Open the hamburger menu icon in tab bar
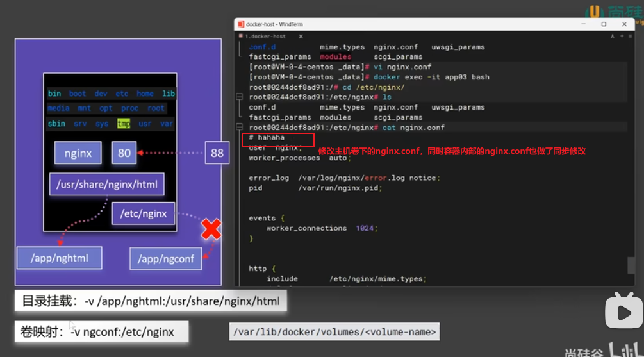The height and width of the screenshot is (357, 644). 631,37
